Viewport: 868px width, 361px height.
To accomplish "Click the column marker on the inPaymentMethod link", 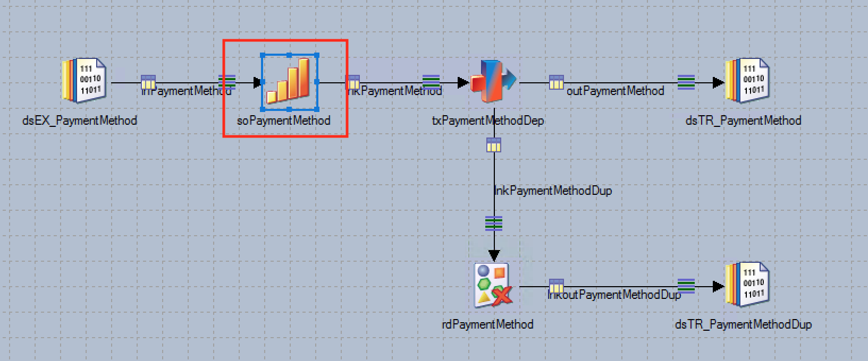I will [x=148, y=82].
